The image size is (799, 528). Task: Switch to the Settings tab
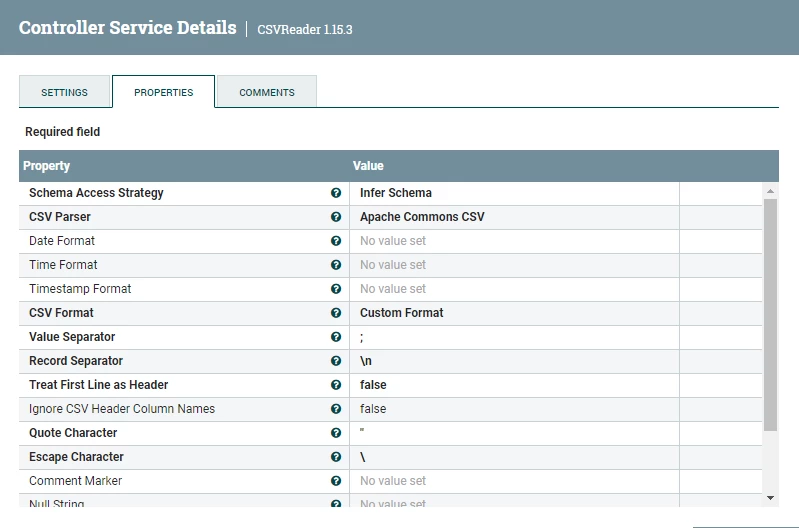tap(64, 92)
